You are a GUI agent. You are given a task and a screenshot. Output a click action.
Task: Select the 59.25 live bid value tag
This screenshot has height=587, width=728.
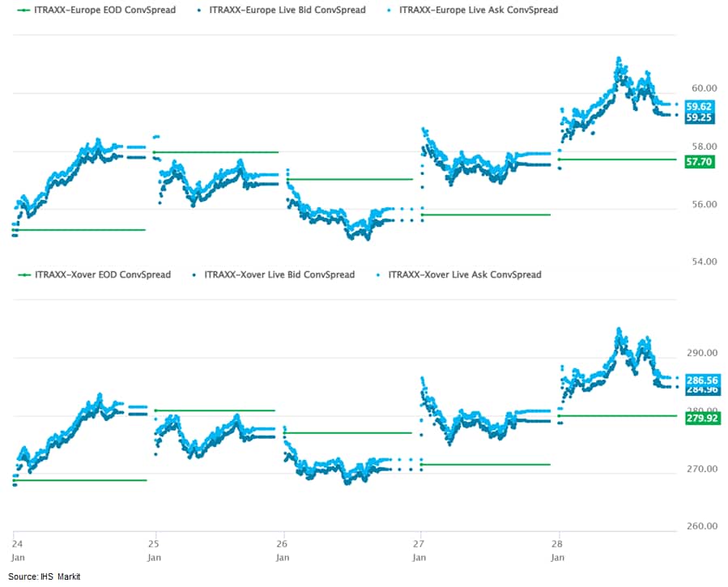pos(698,117)
